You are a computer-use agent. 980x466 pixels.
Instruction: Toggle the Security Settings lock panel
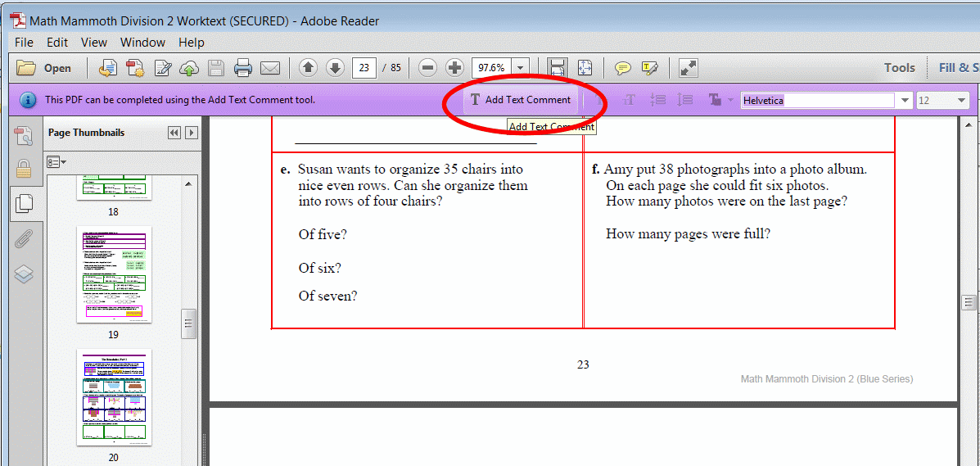[24, 170]
